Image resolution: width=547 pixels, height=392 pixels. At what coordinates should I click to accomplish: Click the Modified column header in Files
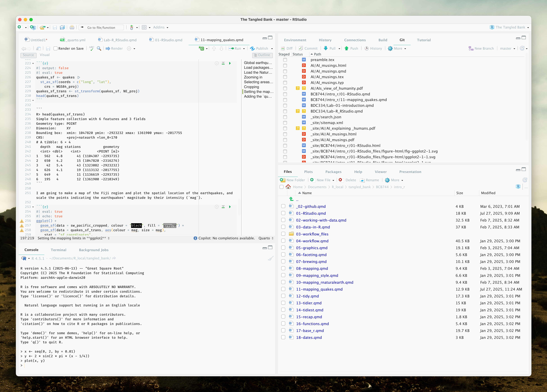(x=488, y=193)
